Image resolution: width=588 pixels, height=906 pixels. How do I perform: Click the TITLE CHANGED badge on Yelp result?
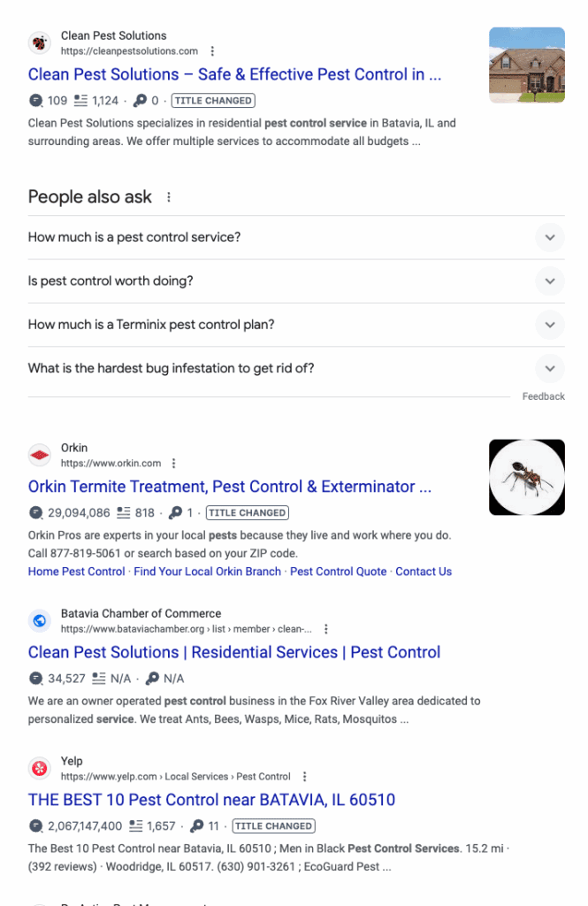point(274,825)
